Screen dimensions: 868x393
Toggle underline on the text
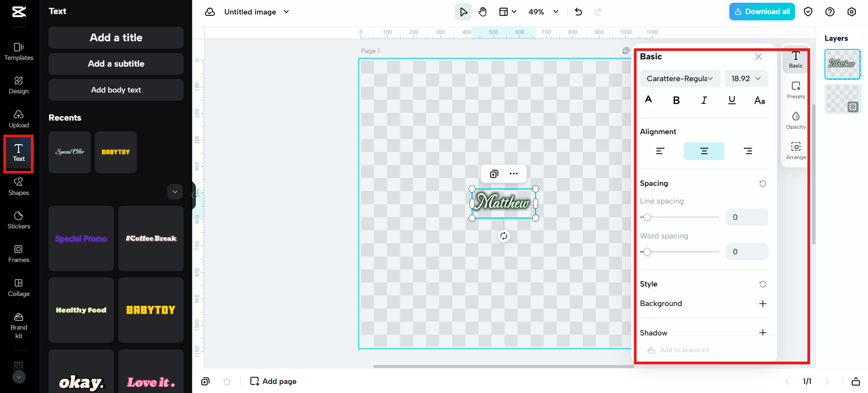click(732, 100)
